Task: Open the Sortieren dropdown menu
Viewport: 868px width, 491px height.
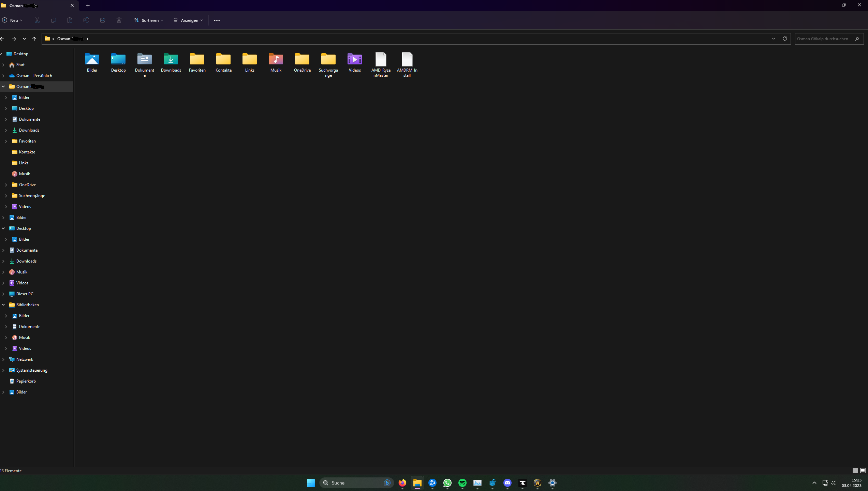Action: tap(149, 20)
